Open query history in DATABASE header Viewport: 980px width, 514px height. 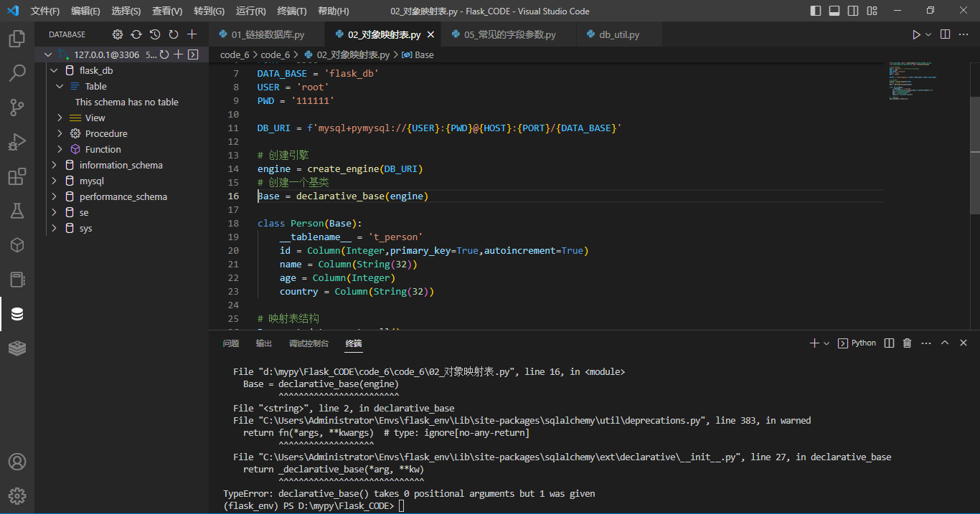pyautogui.click(x=155, y=34)
